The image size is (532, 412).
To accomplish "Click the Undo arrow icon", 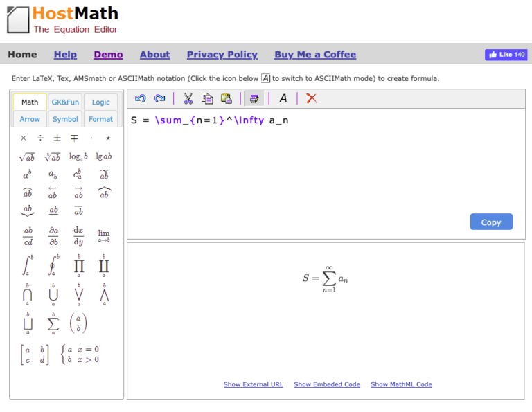I will [x=140, y=99].
